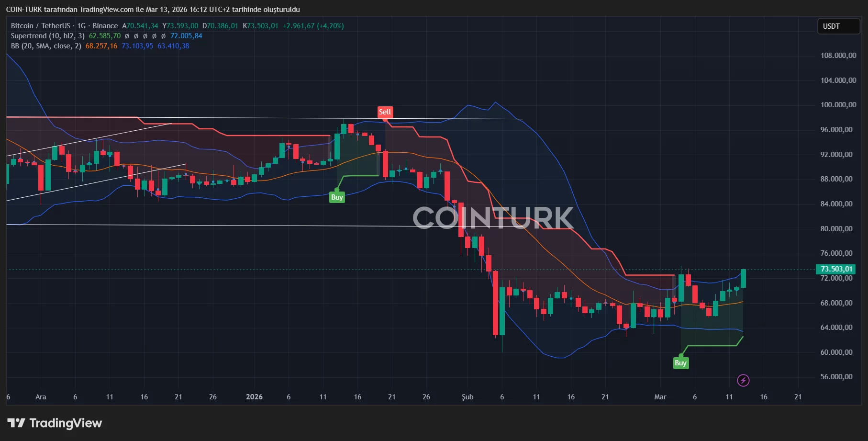Click the Binance exchange label

click(105, 26)
